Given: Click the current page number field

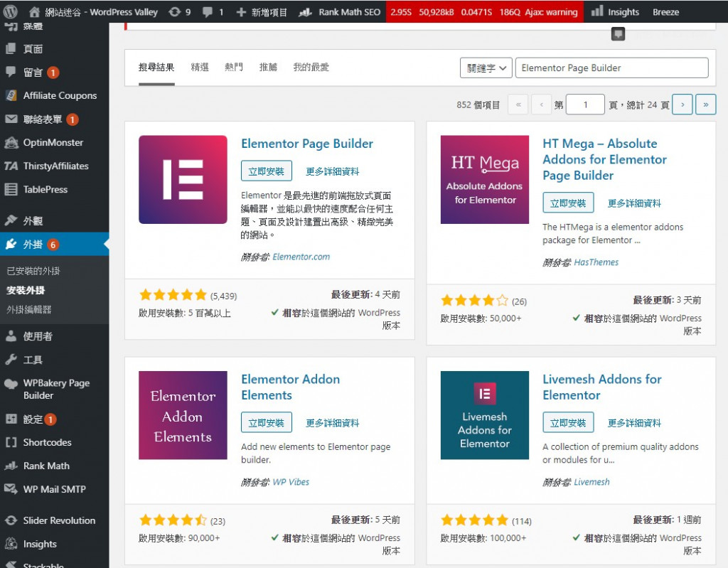Looking at the screenshot, I should tap(586, 105).
